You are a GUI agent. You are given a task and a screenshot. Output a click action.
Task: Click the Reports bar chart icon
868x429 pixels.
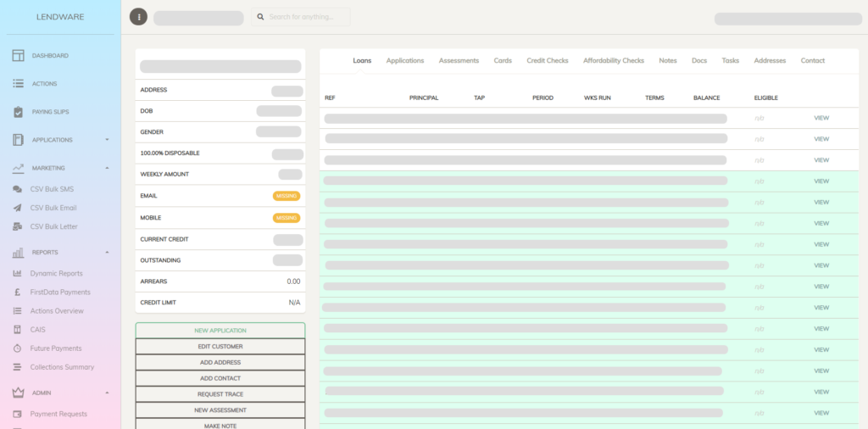coord(19,253)
